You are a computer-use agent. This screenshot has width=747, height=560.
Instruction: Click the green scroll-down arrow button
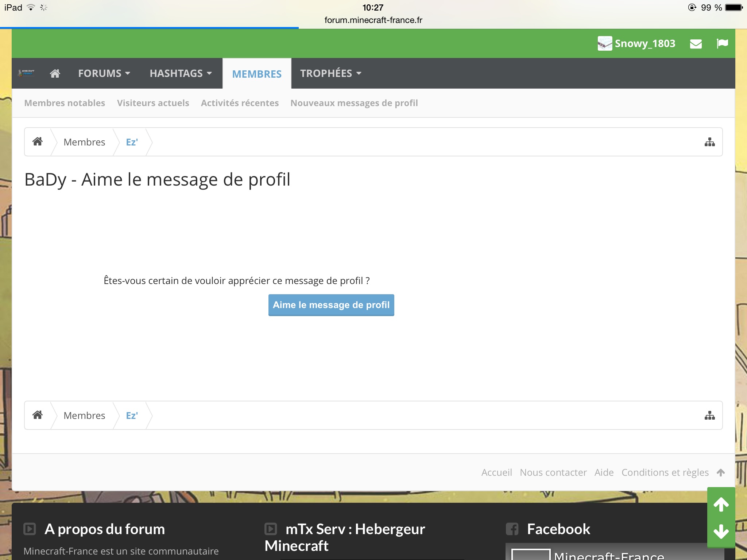tap(721, 532)
